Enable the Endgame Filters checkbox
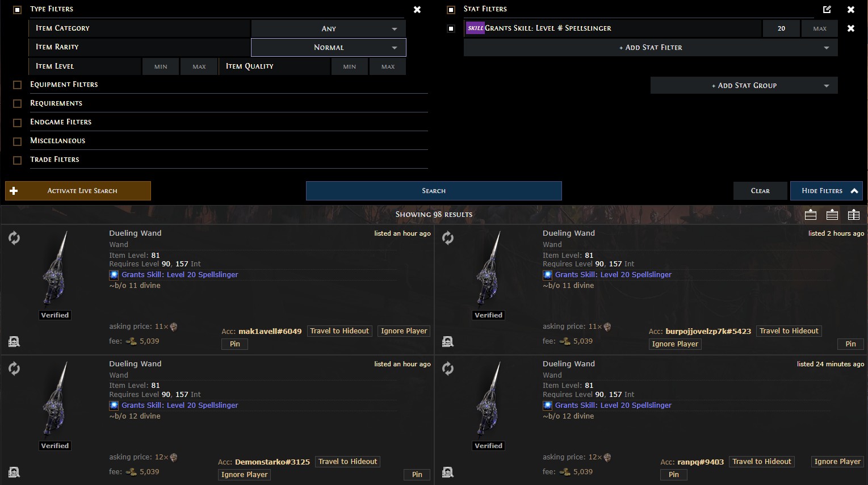The height and width of the screenshot is (485, 868). click(18, 123)
